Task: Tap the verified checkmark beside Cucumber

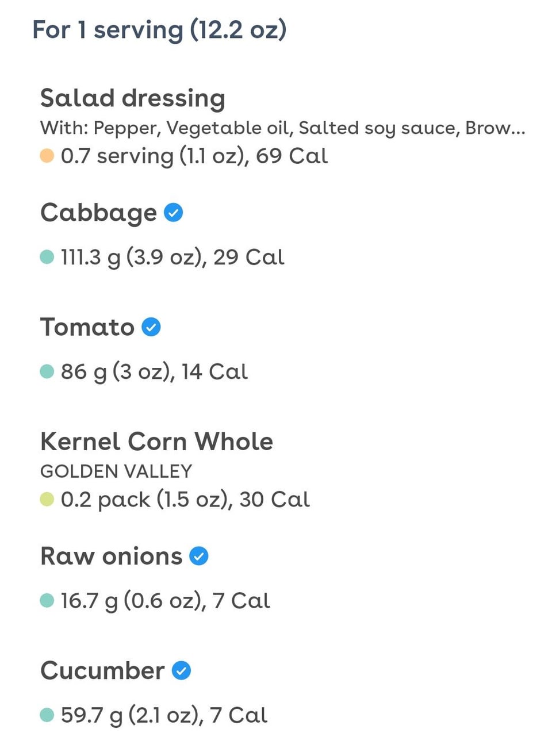Action: coord(182,670)
